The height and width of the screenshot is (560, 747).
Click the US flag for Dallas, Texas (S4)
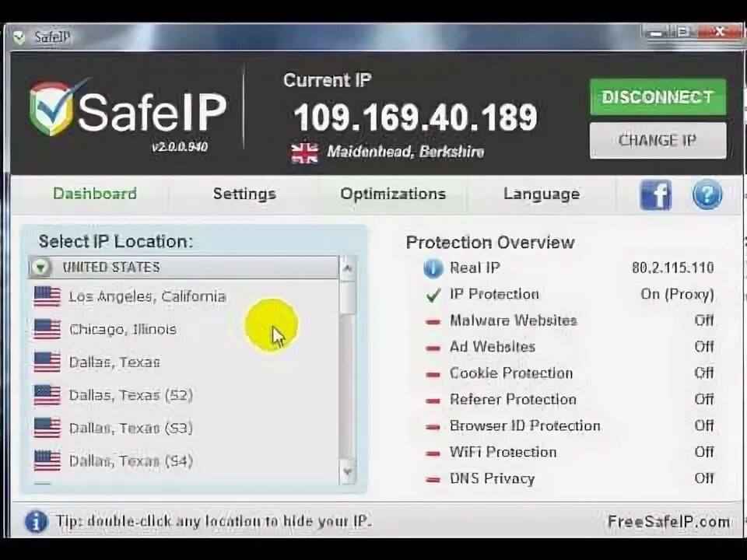(x=47, y=461)
